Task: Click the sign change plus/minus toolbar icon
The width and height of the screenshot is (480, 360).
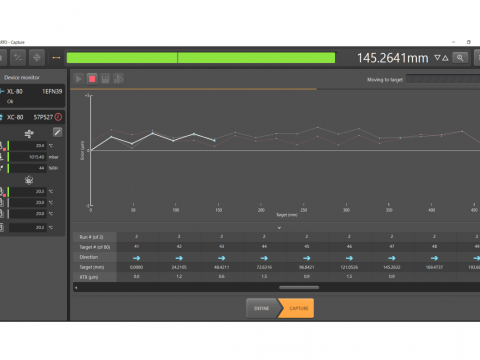Action: click(18, 58)
